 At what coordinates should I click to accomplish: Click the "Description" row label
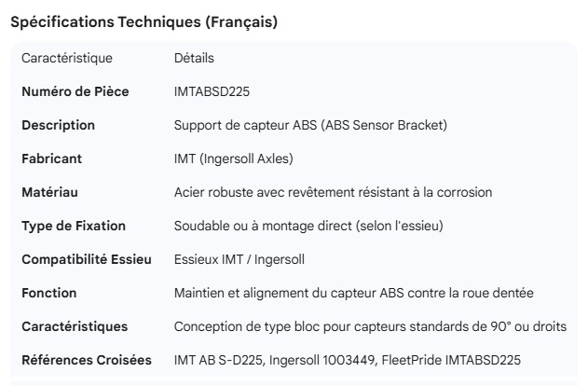coord(58,125)
